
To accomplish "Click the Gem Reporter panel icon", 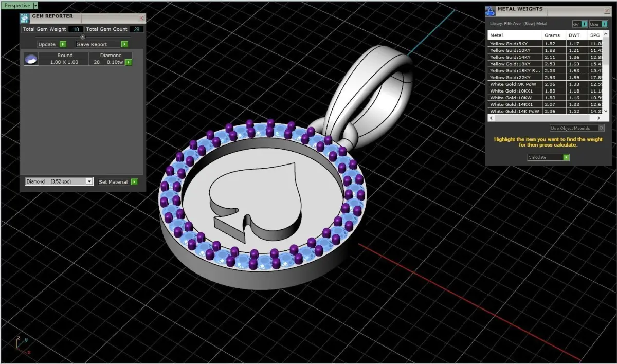I will pyautogui.click(x=25, y=19).
